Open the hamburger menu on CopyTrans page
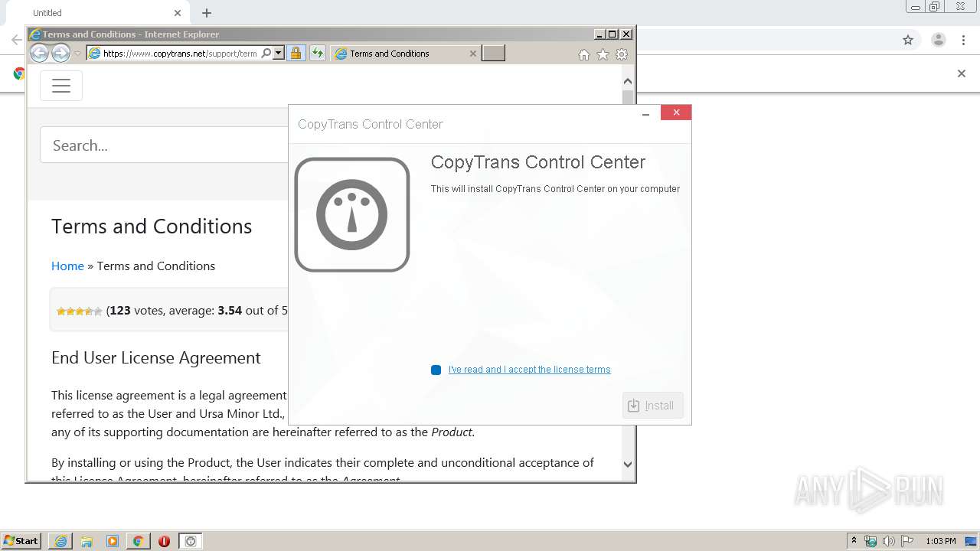The image size is (980, 551). pos(61,86)
